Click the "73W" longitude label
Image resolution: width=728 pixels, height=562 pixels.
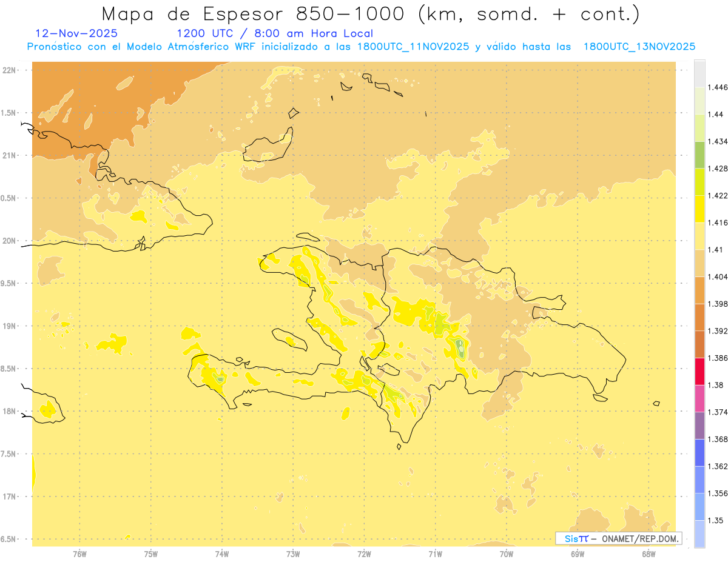[x=293, y=554]
